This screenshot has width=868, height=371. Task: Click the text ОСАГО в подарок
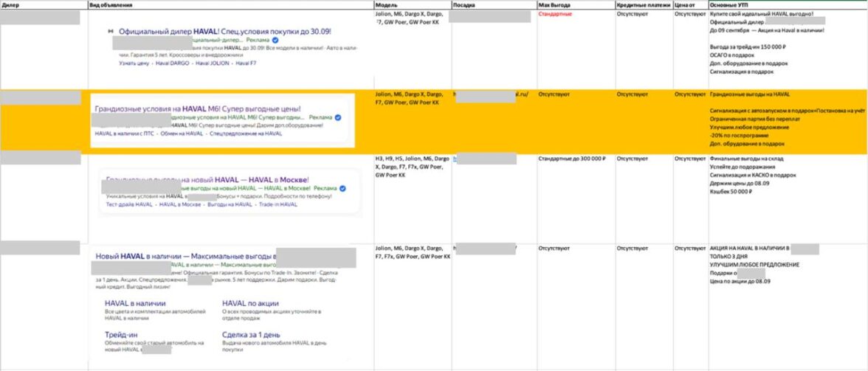coord(731,55)
